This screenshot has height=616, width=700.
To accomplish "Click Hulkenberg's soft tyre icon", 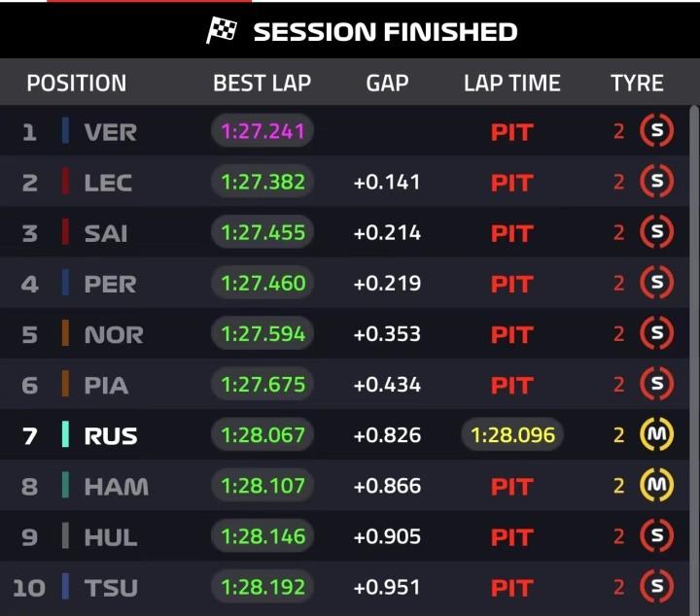I will click(657, 536).
